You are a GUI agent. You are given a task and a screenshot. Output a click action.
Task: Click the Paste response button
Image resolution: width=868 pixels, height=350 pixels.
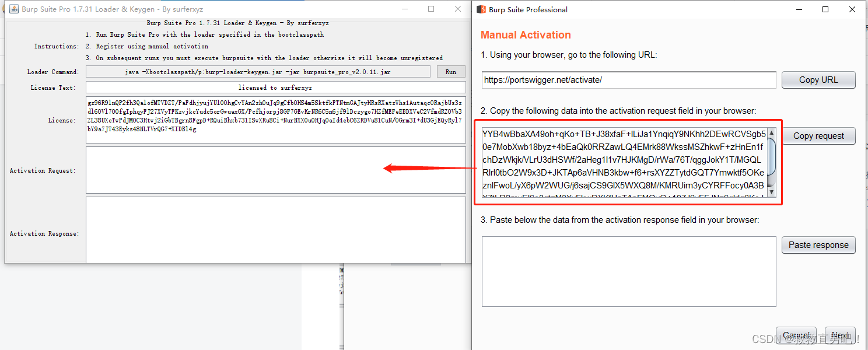point(818,245)
